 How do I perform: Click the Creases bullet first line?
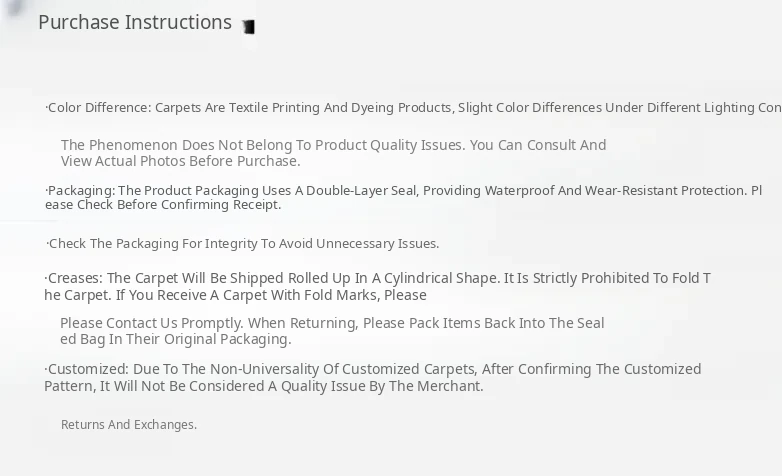pyautogui.click(x=377, y=278)
